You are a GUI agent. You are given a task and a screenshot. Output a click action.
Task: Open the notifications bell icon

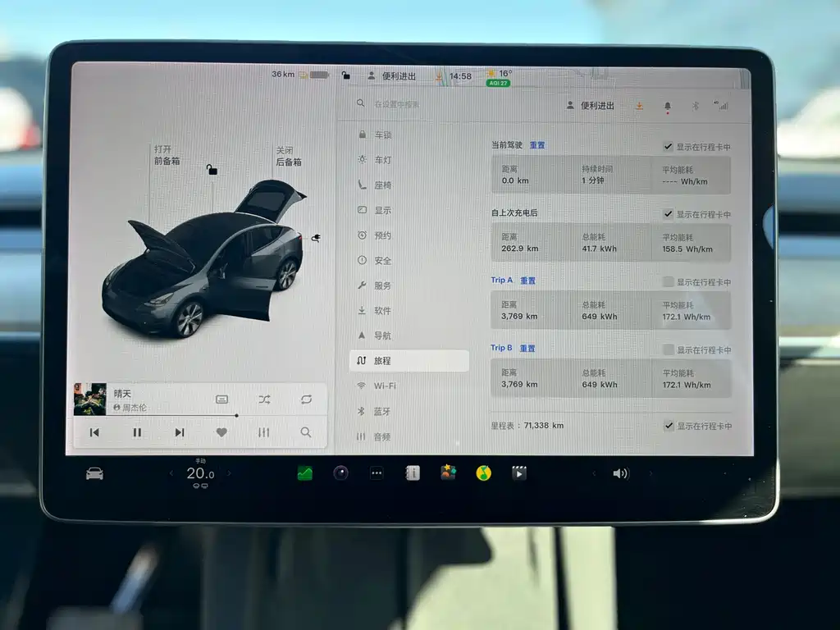[x=667, y=106]
